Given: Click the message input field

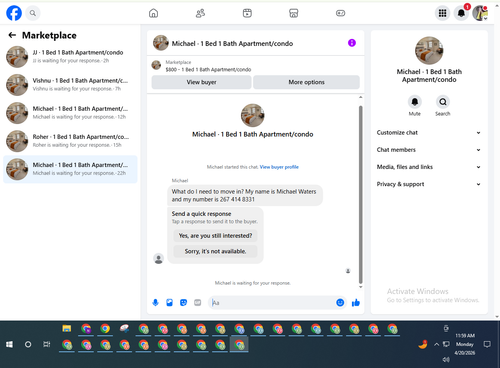Looking at the screenshot, I should pos(273,303).
